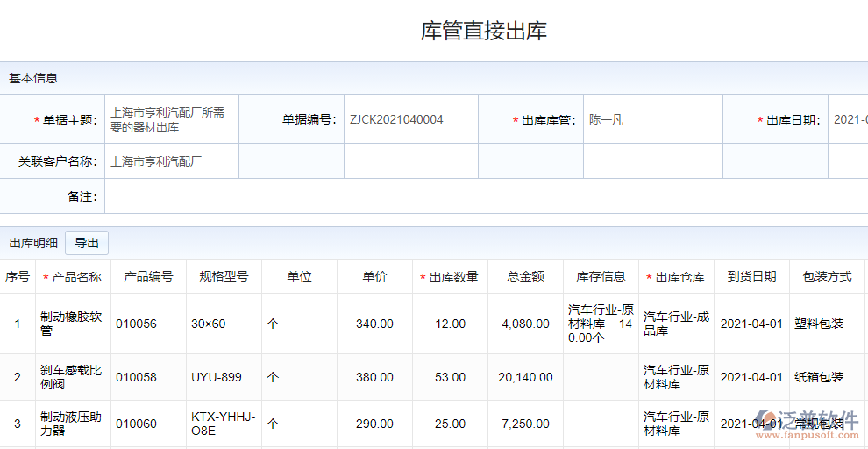Select the 制动橡胶软管 product cell
The width and height of the screenshot is (868, 449).
(73, 324)
